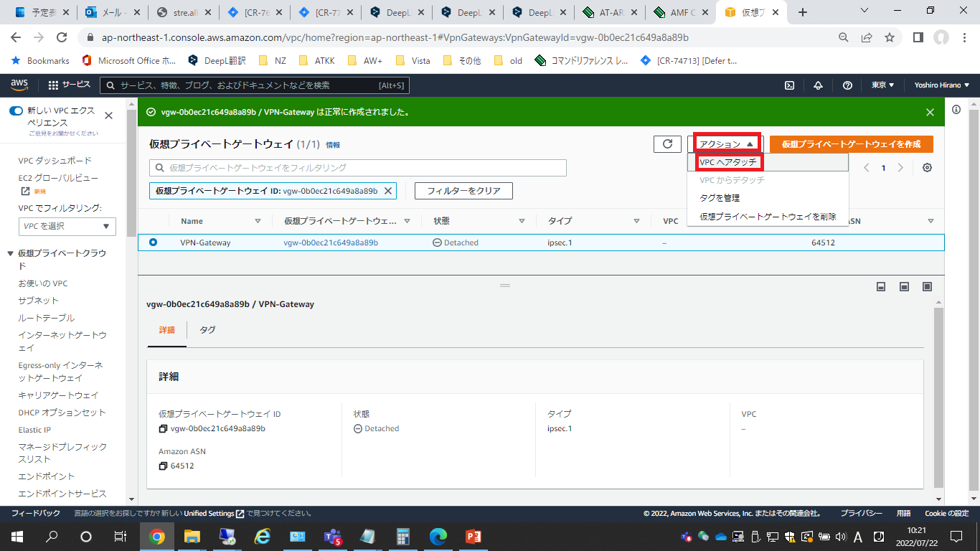This screenshot has width=980, height=551.
Task: Open the 東京 region selector
Action: [882, 85]
